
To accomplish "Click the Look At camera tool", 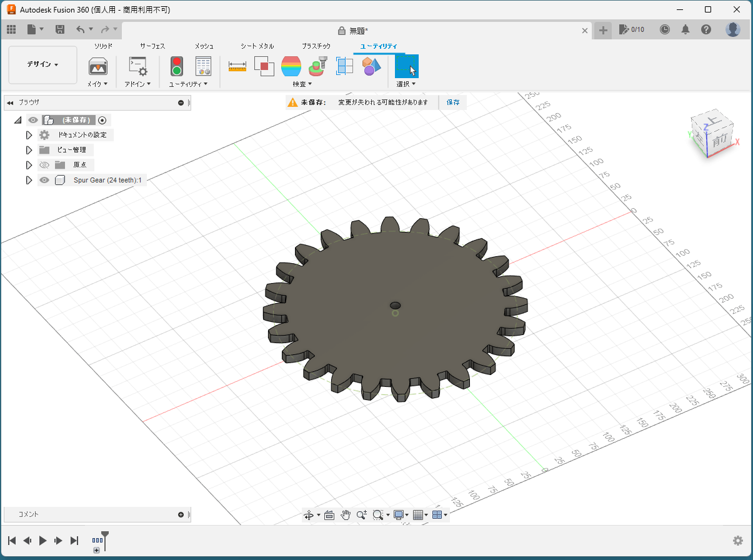I will click(x=329, y=515).
